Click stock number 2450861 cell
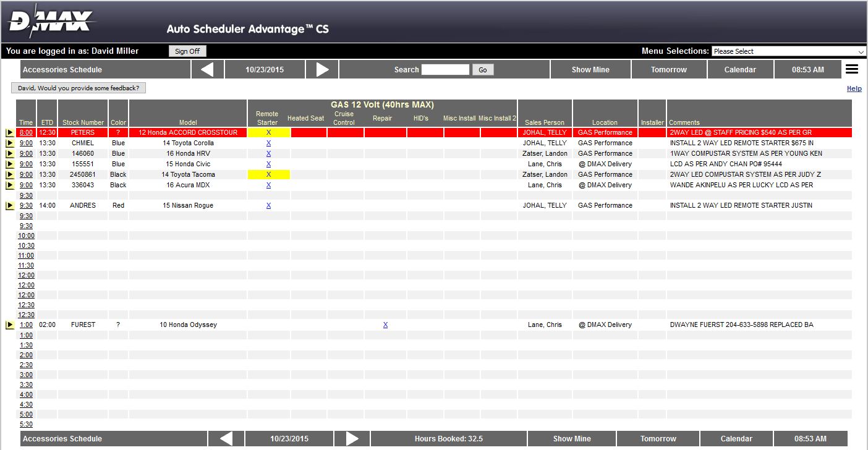 83,174
